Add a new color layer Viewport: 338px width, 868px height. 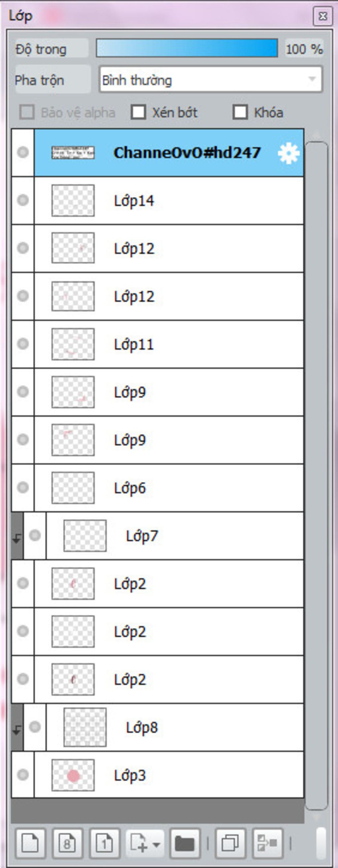point(30,843)
